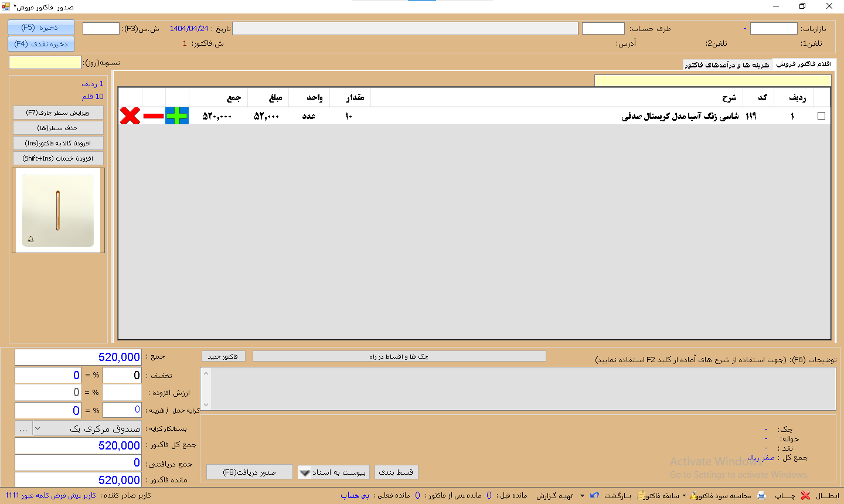Open the پیوست به اسناد attachment dropdown
Image resolution: width=844 pixels, height=504 pixels.
click(x=304, y=472)
